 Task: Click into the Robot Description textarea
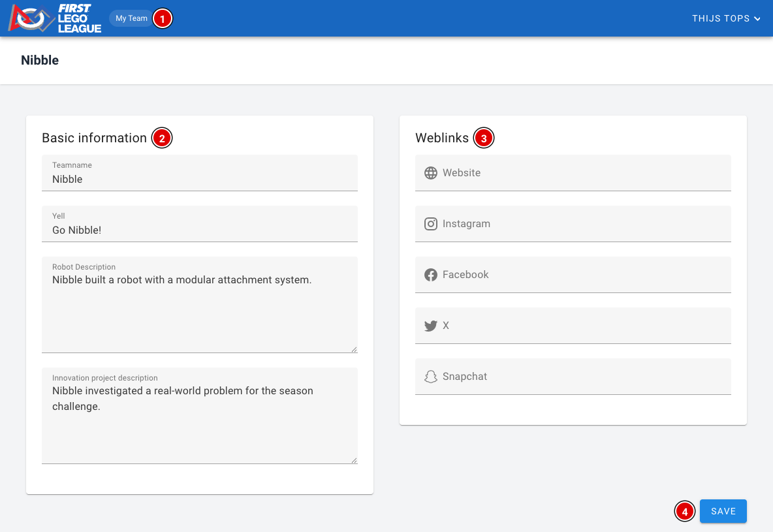click(x=200, y=305)
